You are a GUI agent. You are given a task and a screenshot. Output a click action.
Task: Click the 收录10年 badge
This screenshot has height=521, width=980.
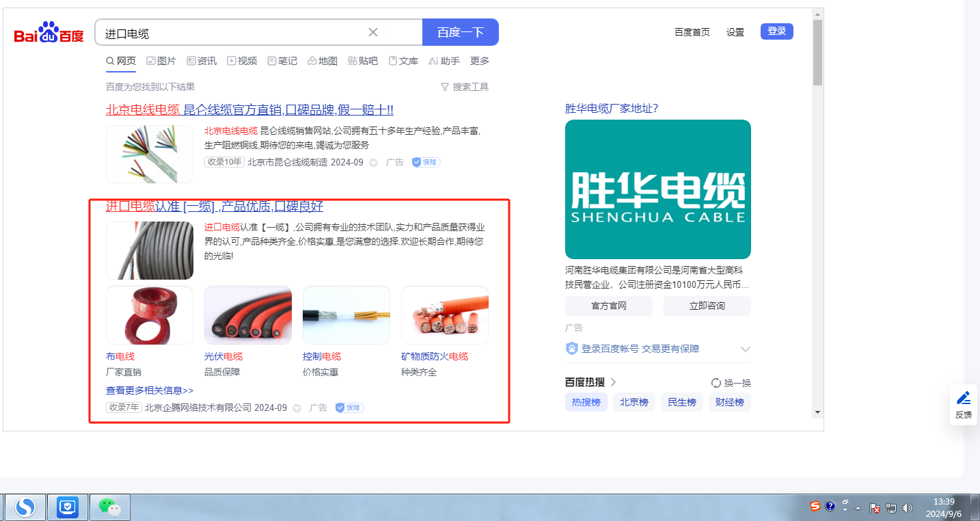[x=224, y=162]
